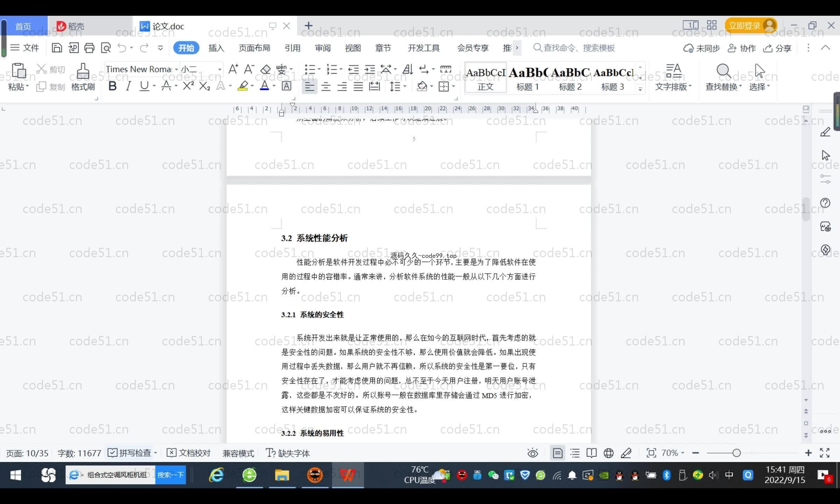Click the 协作 collaborate button
Viewport: 840px width, 504px height.
[741, 48]
